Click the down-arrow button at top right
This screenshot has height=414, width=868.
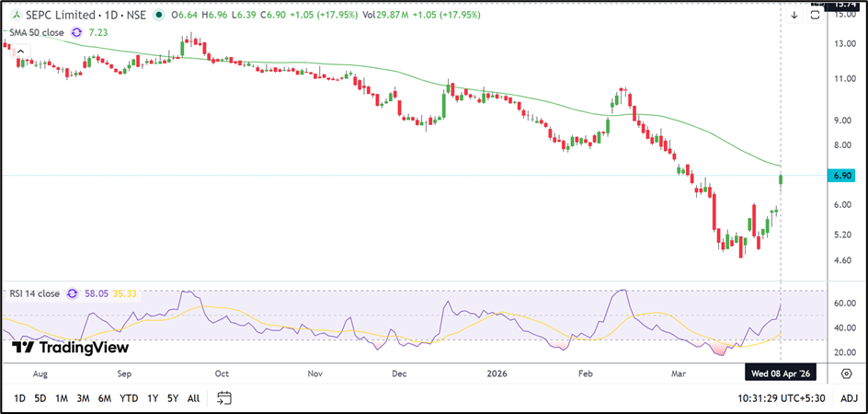pyautogui.click(x=794, y=15)
